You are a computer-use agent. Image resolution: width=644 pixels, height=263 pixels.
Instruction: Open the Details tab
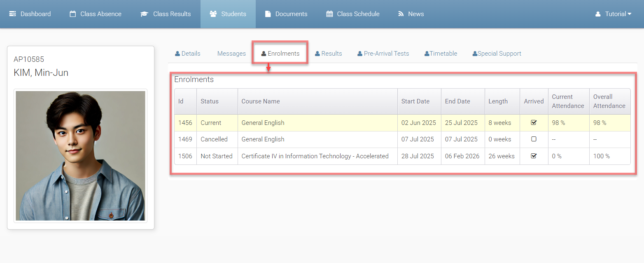[x=188, y=54]
